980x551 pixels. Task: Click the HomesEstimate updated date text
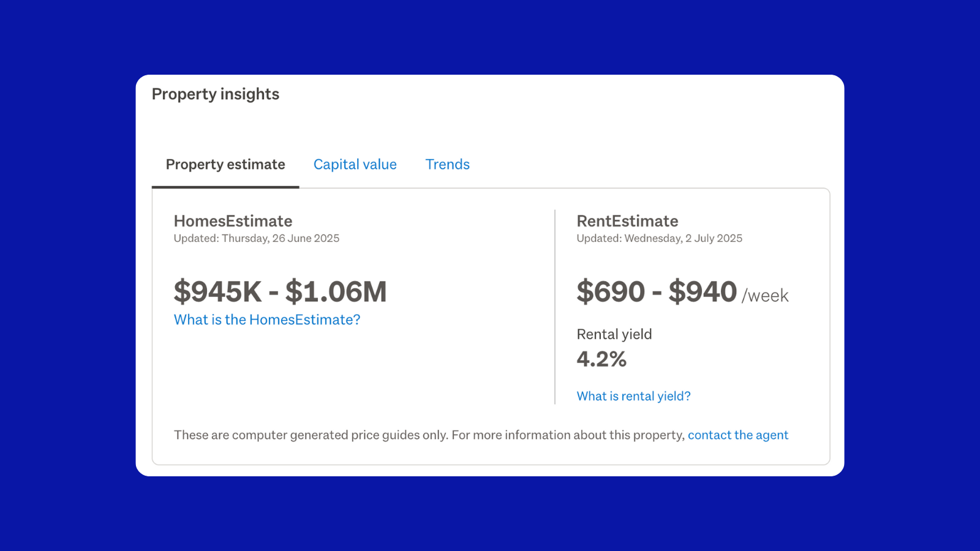[256, 238]
